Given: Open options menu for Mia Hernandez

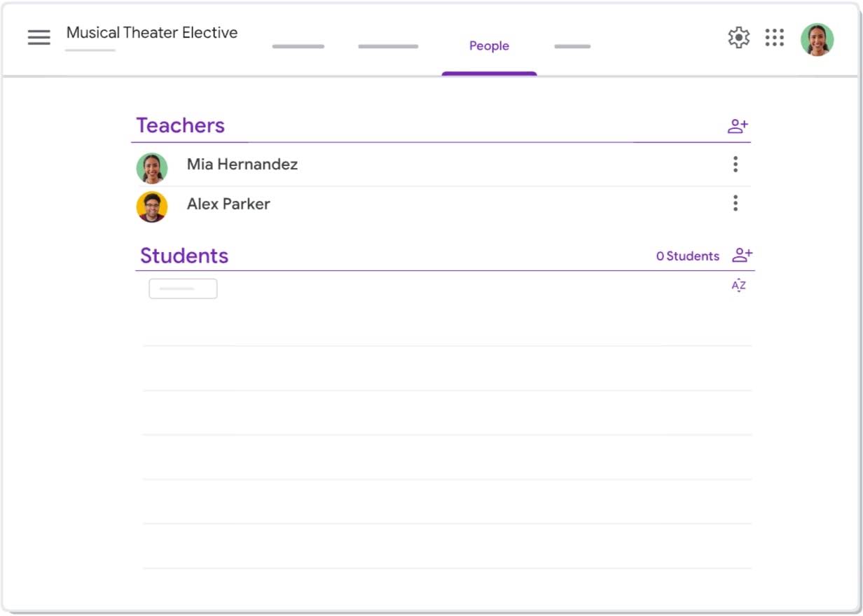Looking at the screenshot, I should (x=735, y=164).
